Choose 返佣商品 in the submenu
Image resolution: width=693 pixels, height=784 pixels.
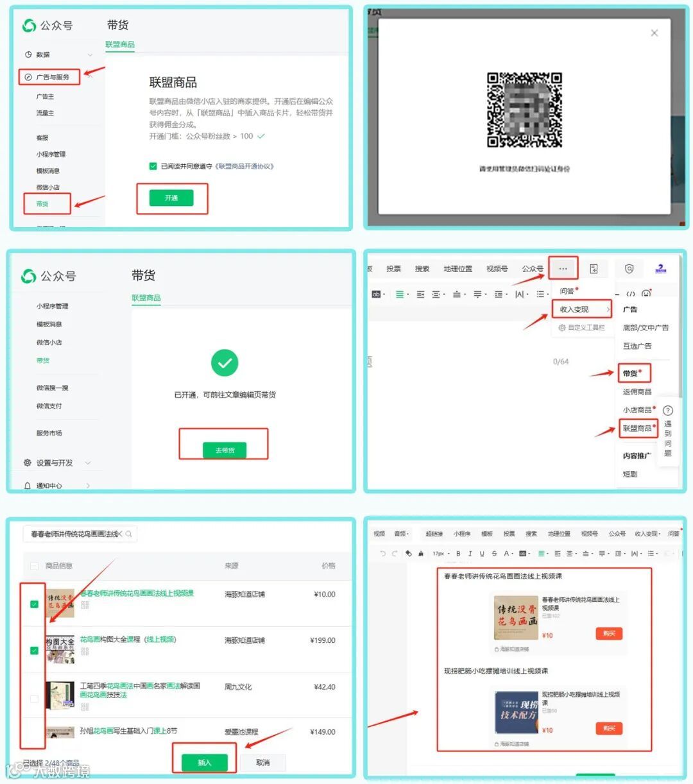[637, 391]
